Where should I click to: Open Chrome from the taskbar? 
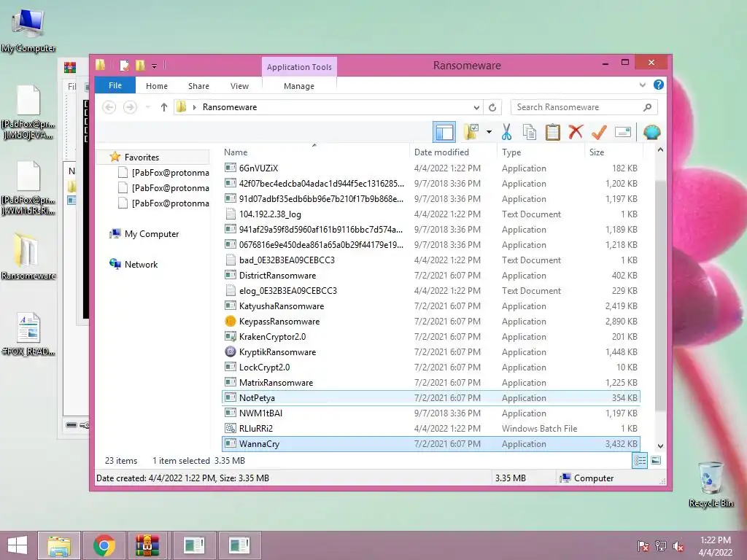104,545
